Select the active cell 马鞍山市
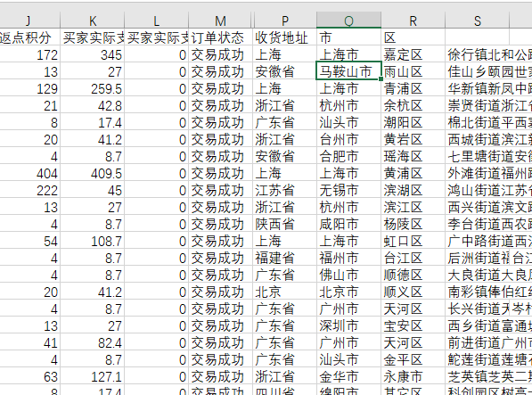 click(x=348, y=71)
